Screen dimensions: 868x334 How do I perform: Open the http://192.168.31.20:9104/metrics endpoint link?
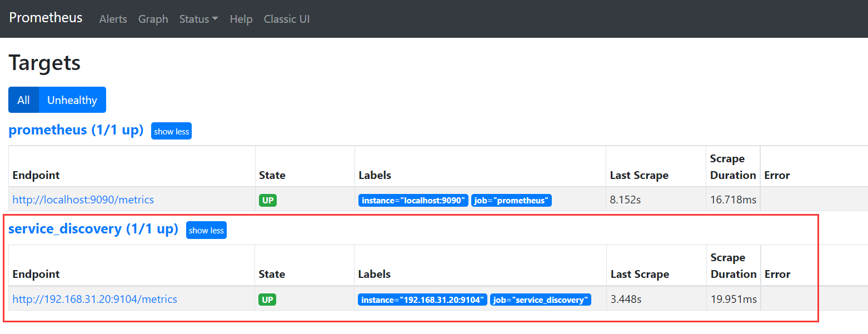95,299
